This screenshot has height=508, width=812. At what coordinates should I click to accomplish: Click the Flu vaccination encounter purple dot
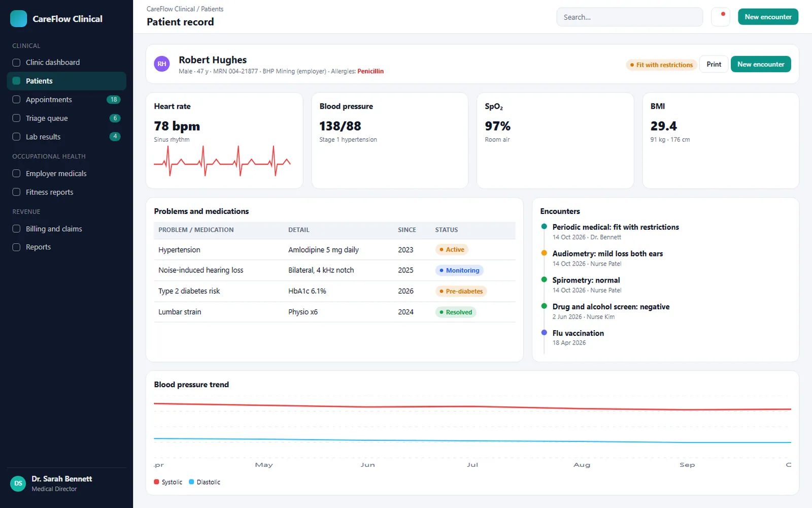[544, 333]
